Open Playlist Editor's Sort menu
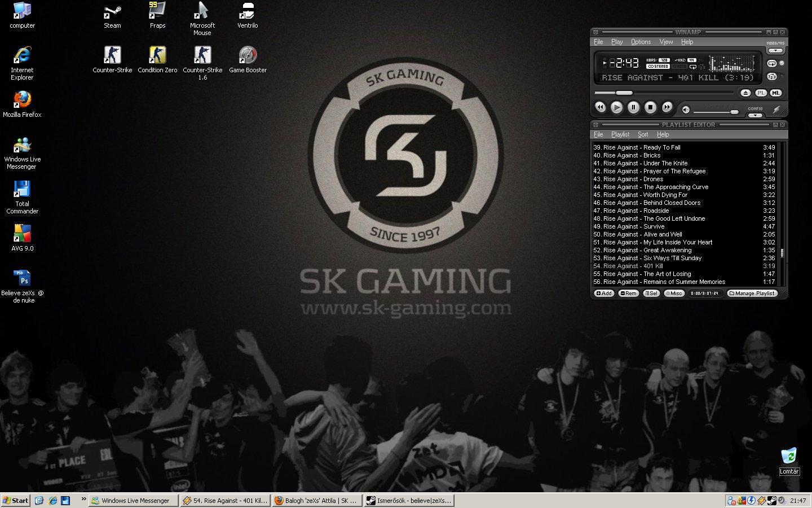812x508 pixels. [x=643, y=134]
